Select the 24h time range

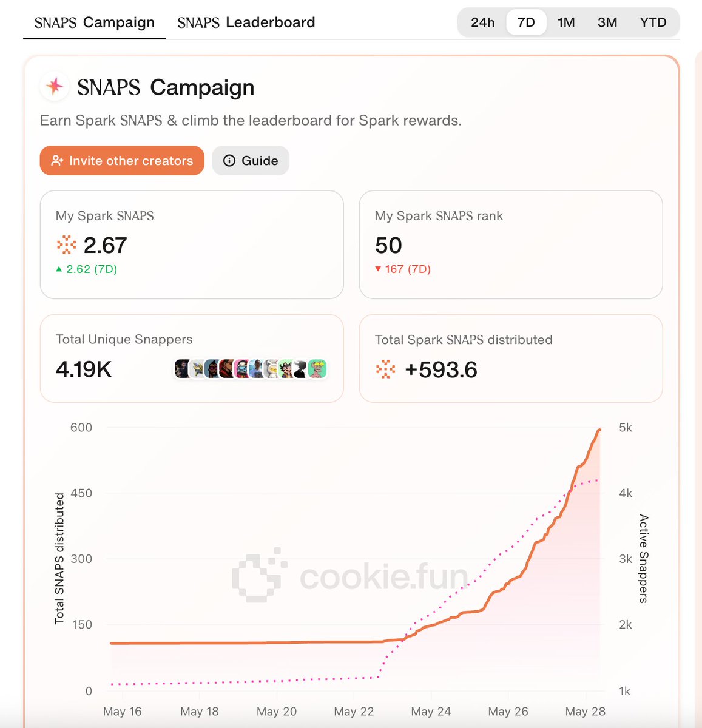pyautogui.click(x=483, y=22)
